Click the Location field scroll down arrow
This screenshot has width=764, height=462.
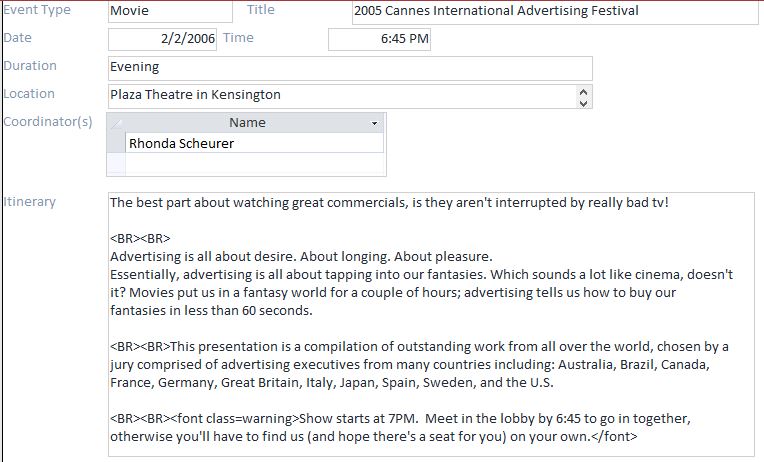pyautogui.click(x=584, y=101)
